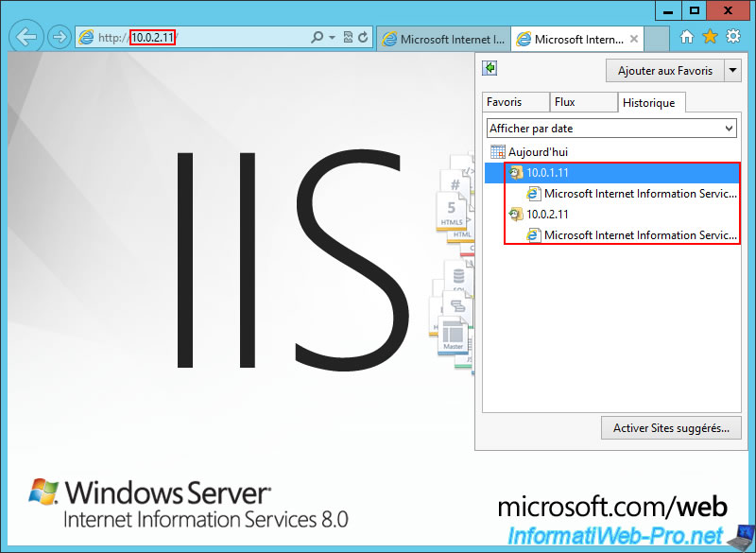
Task: Open the Home page icon
Action: (x=687, y=37)
